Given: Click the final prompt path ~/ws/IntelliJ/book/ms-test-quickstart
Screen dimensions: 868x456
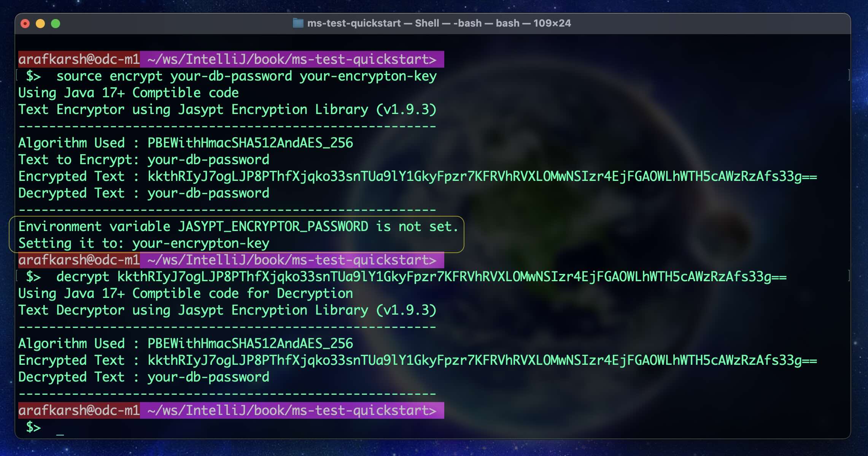Looking at the screenshot, I should click(x=291, y=411).
